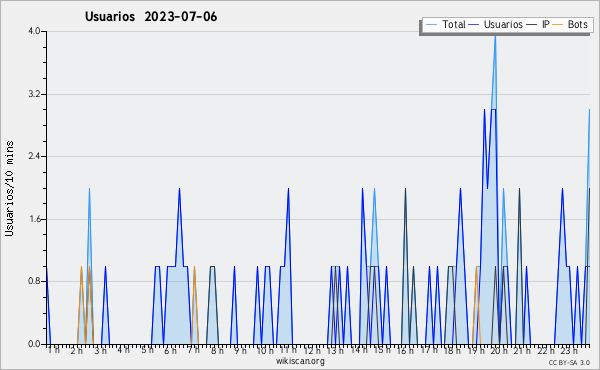Image resolution: width=600 pixels, height=370 pixels.
Task: Click the orange Bots legend line
Action: click(x=558, y=24)
